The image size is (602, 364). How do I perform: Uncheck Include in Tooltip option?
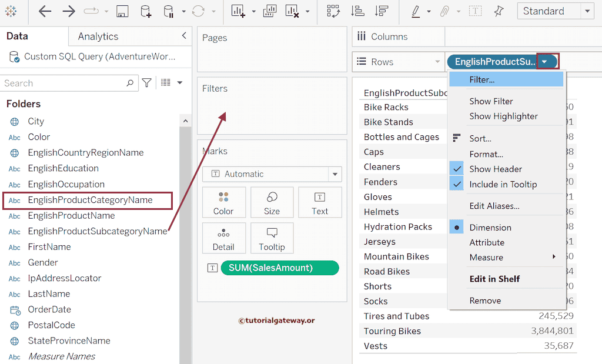pos(503,184)
